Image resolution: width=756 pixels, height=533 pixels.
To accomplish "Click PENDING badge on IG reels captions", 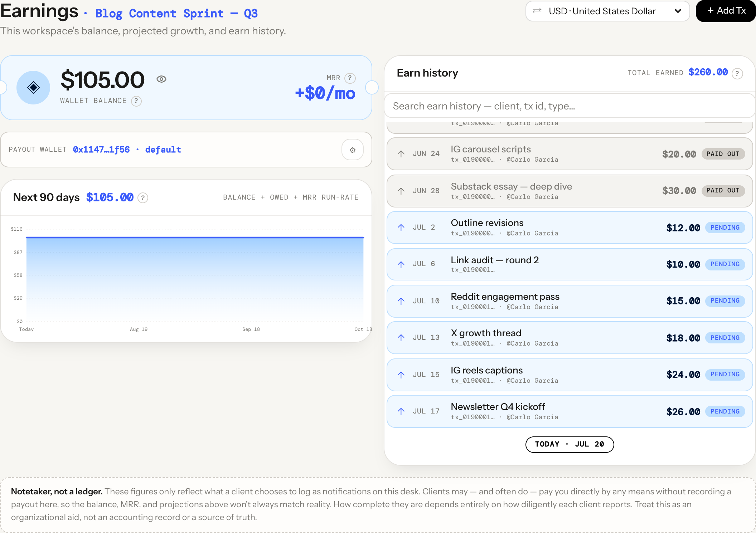I will tap(725, 375).
